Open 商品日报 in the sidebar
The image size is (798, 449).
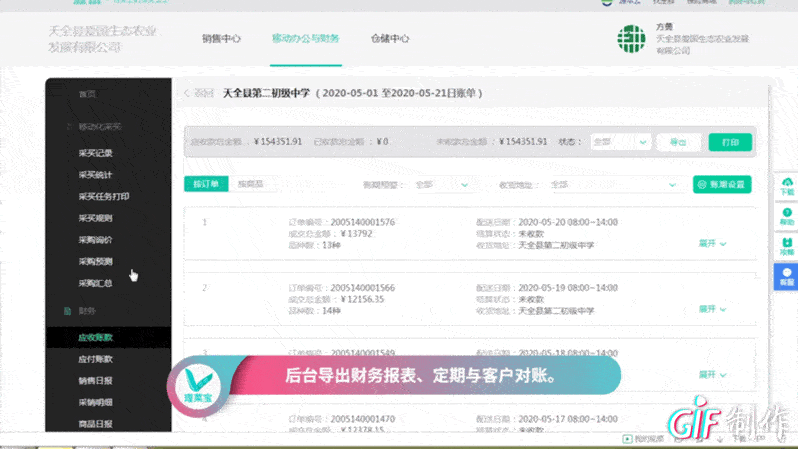pos(96,424)
